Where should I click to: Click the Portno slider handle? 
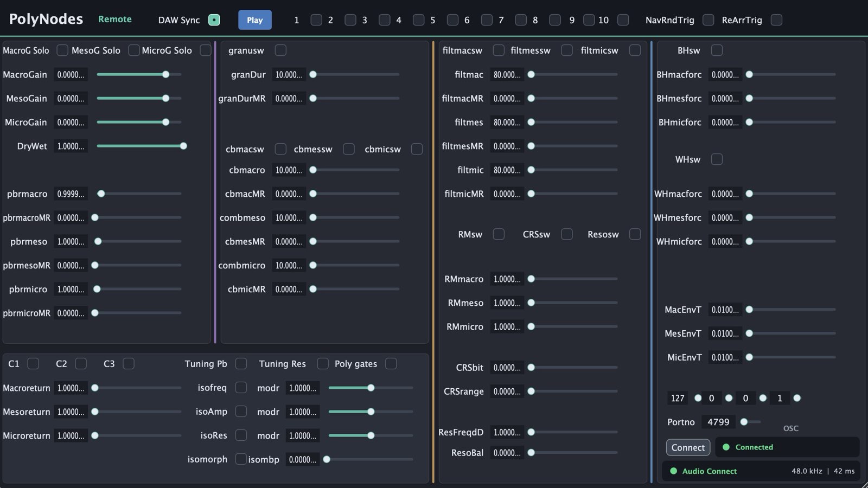(744, 422)
